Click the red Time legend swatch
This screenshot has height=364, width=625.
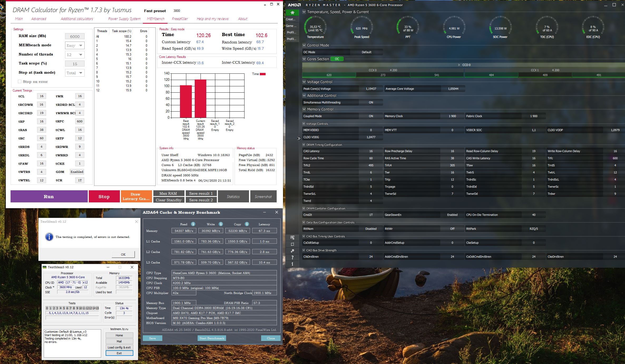tap(263, 74)
